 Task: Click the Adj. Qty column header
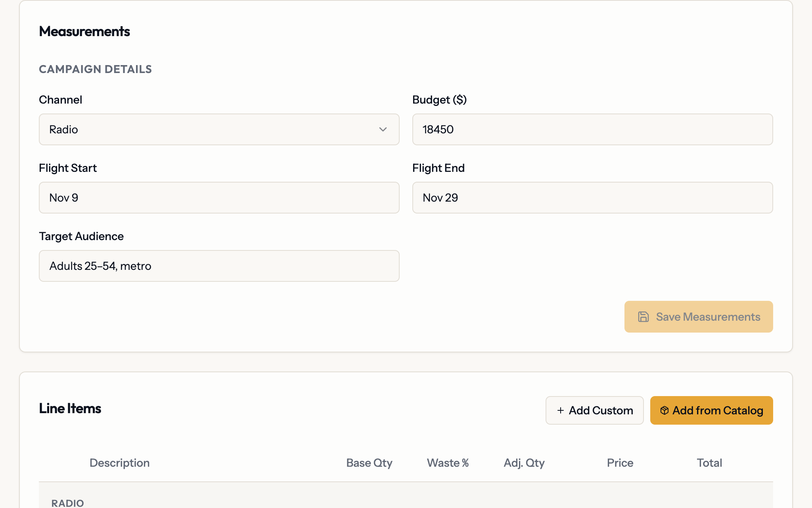(x=524, y=463)
